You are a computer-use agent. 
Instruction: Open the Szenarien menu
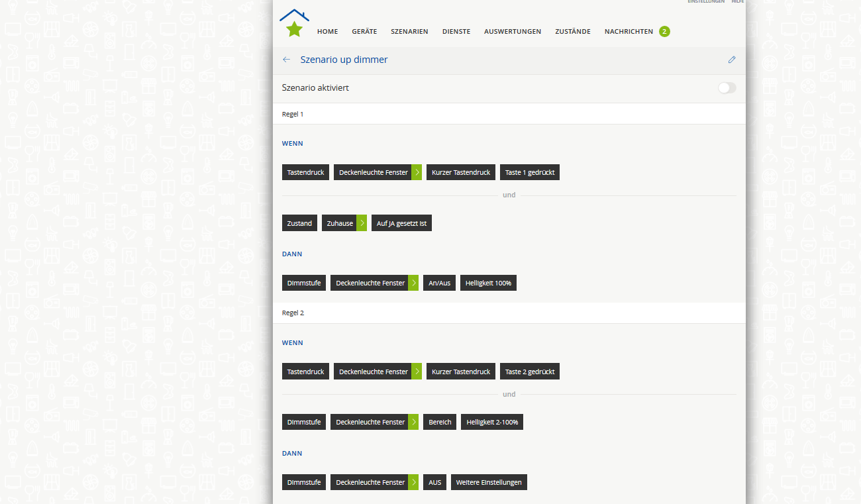(409, 31)
